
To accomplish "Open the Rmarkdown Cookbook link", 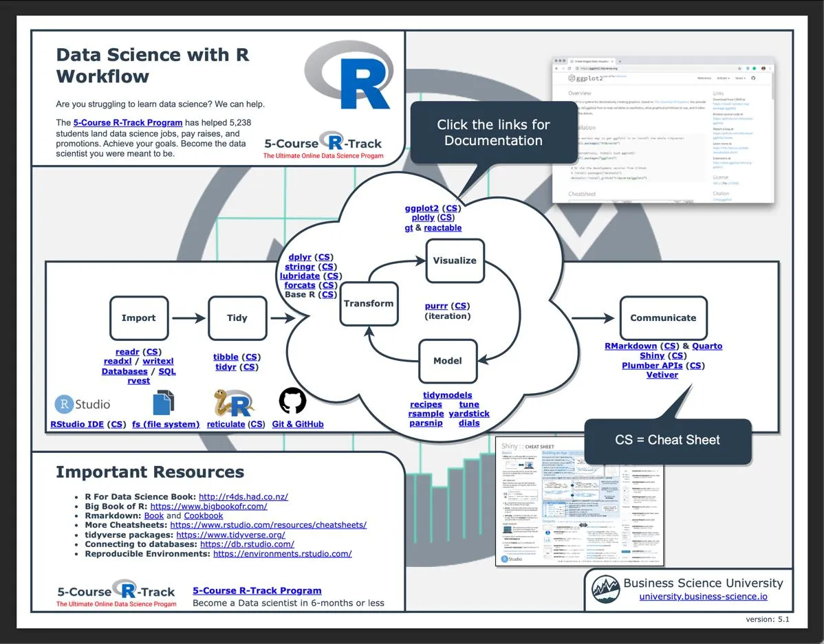I will tap(204, 516).
